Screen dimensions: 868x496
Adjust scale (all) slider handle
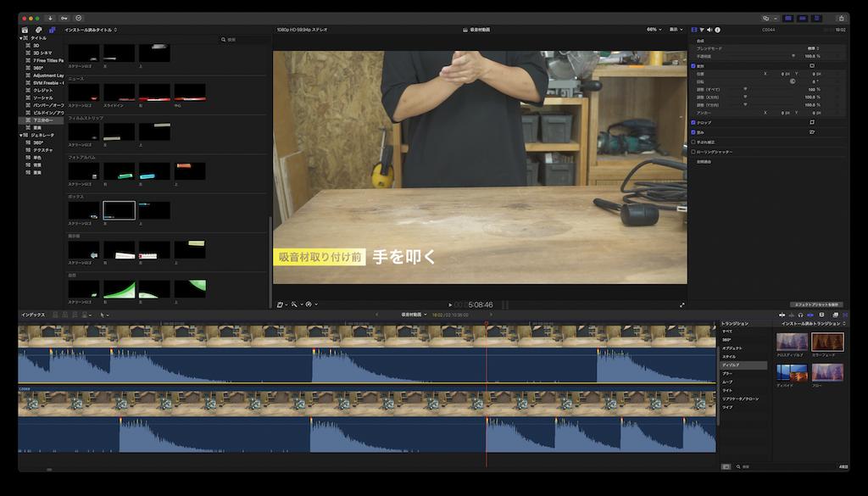coord(745,89)
